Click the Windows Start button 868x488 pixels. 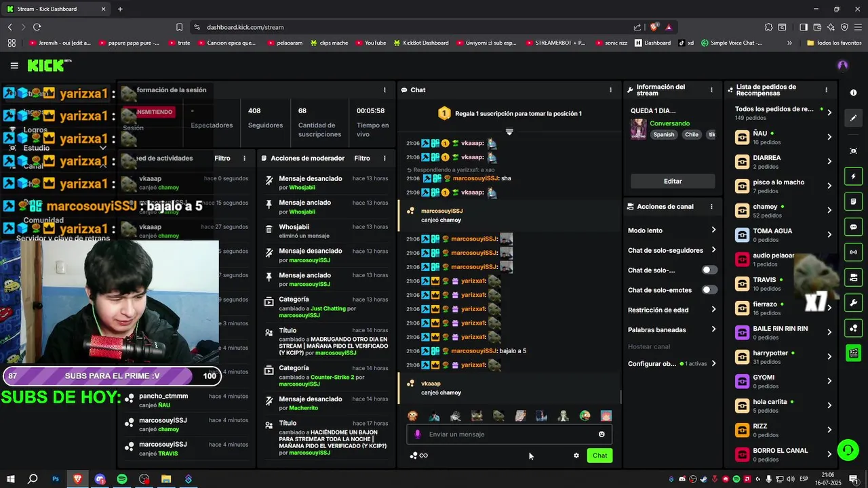click(x=11, y=479)
